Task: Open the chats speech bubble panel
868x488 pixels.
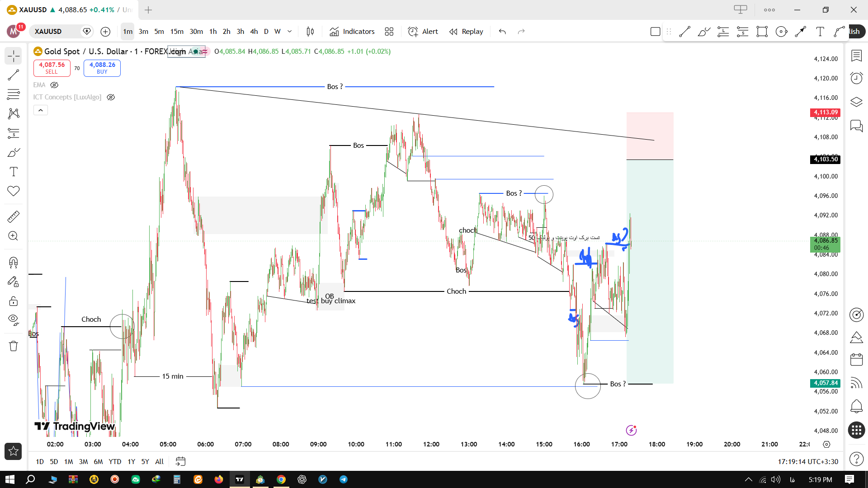Action: [857, 126]
